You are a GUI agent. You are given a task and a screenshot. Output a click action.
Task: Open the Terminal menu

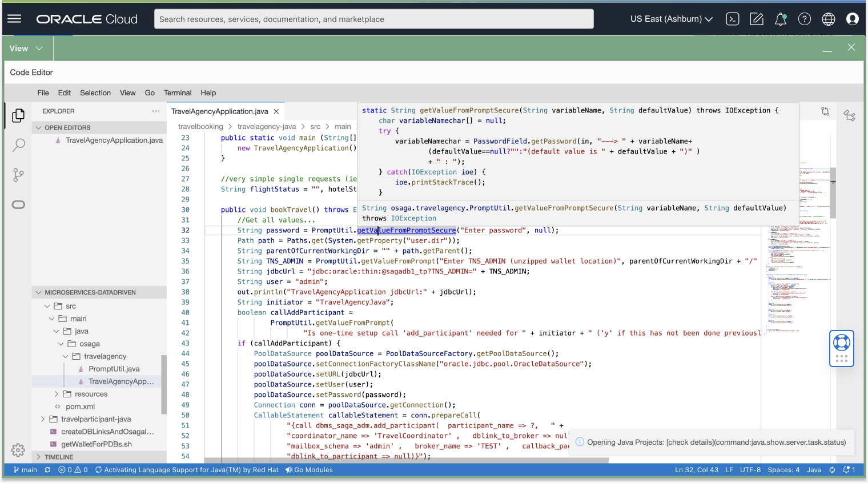click(177, 92)
